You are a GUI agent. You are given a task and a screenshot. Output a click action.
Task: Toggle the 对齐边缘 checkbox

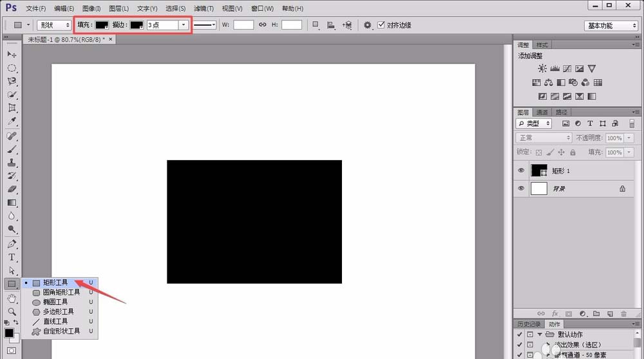[x=381, y=25]
